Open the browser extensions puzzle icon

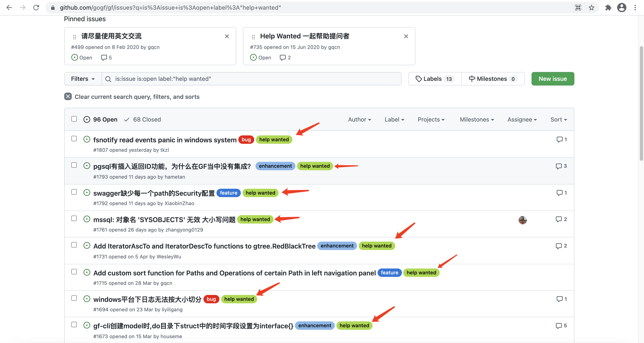(x=608, y=8)
